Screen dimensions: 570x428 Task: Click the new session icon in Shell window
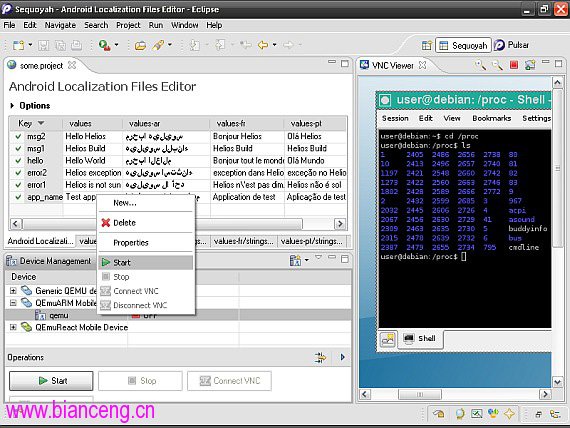click(x=388, y=340)
